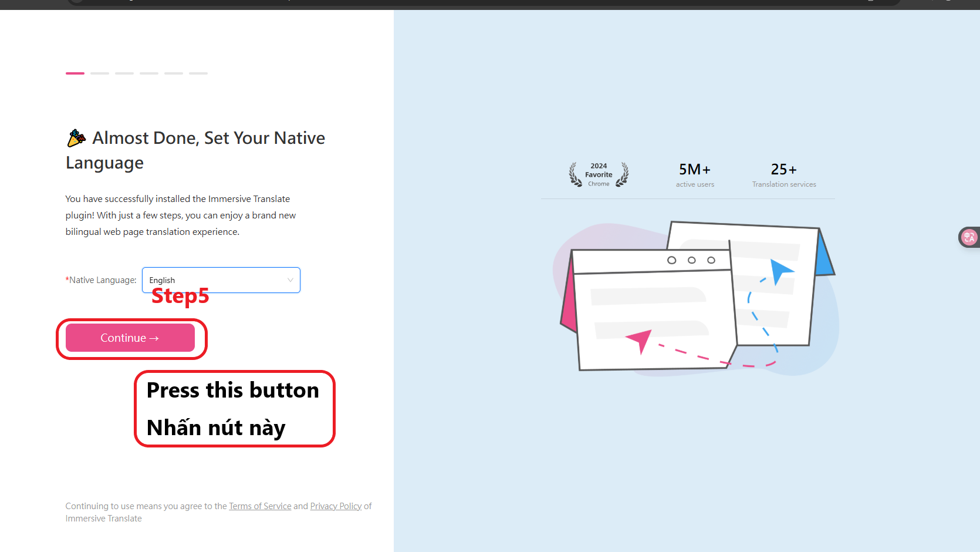Screen dimensions: 980x552
Task: Select the 25+ Translation services text
Action: click(784, 175)
